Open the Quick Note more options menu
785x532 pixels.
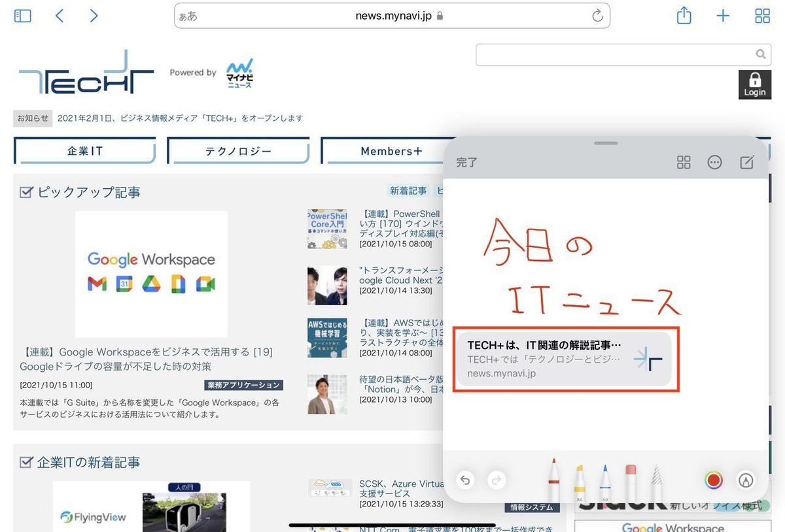point(715,162)
